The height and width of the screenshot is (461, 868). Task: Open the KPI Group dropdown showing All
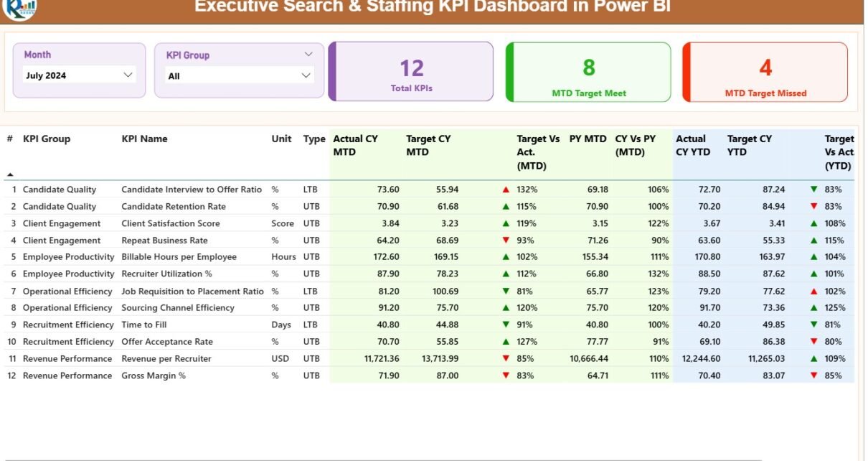click(239, 75)
